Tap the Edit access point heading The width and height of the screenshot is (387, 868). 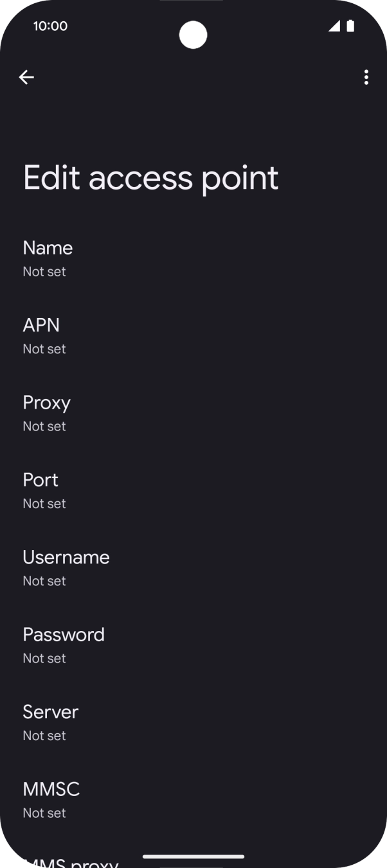coord(150,177)
